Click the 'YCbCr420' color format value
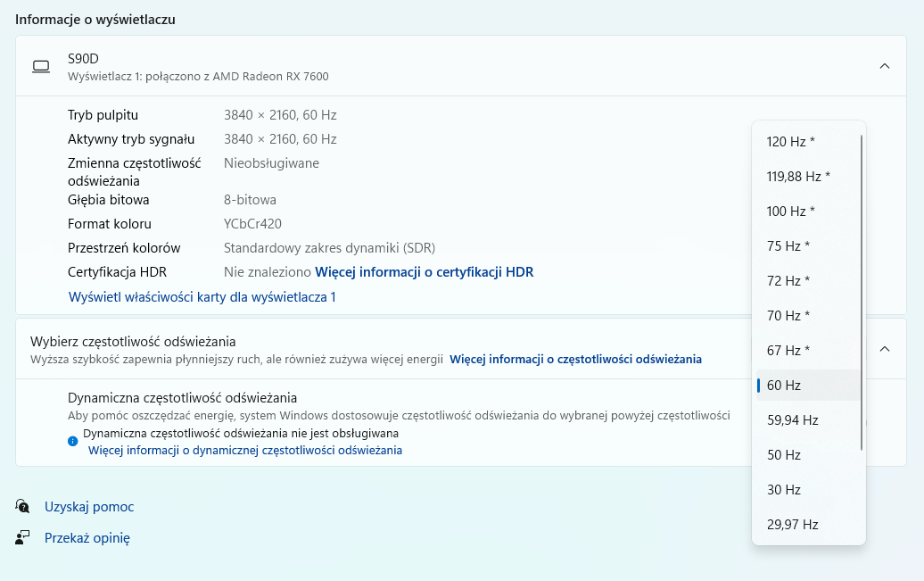The image size is (924, 581). point(252,224)
